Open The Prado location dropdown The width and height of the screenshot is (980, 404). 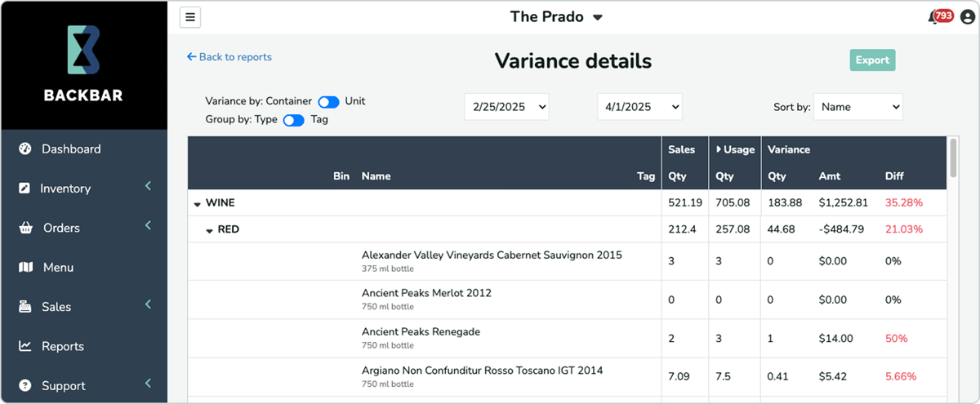pos(556,16)
